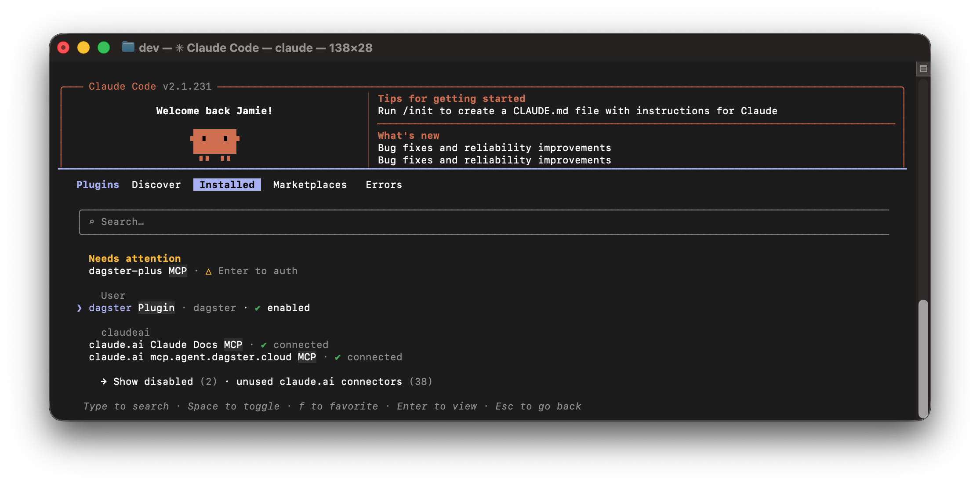Image resolution: width=980 pixels, height=486 pixels.
Task: Click the warning triangle next to Enter to auth
Action: point(209,272)
